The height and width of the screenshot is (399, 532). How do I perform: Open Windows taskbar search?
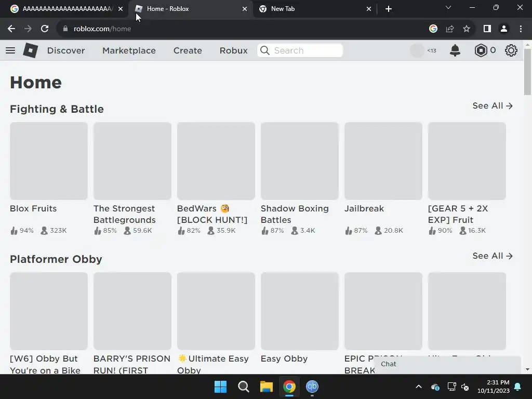(243, 387)
